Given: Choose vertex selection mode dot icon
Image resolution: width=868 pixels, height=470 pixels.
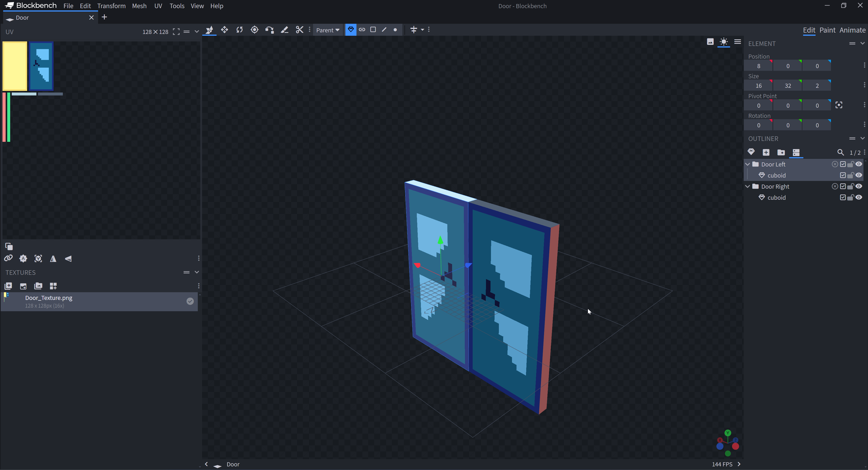Looking at the screenshot, I should click(395, 30).
